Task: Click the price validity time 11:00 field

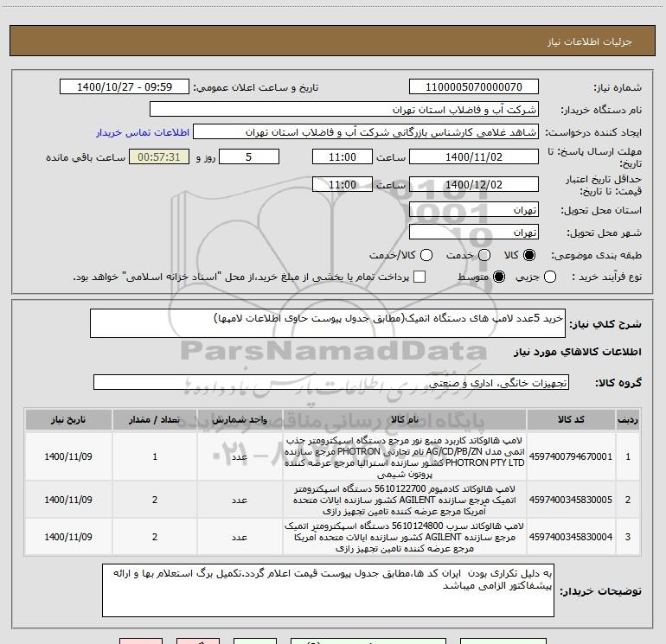Action: pyautogui.click(x=343, y=184)
